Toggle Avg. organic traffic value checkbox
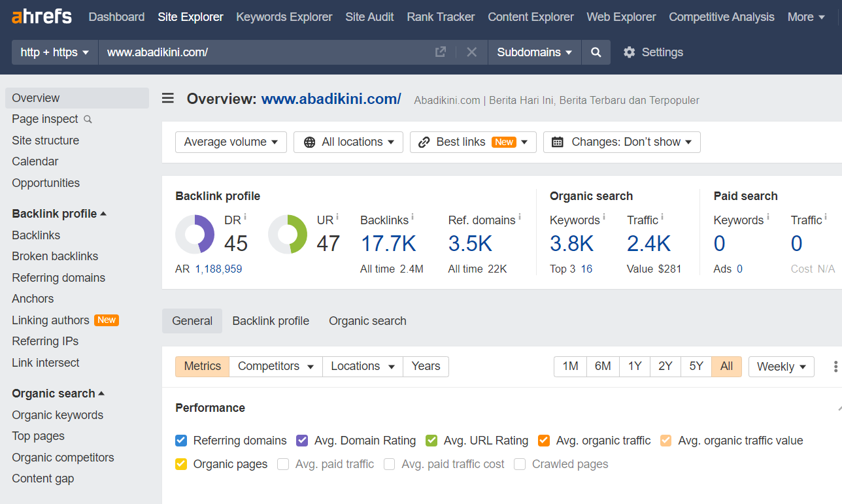Image resolution: width=842 pixels, height=504 pixels. [666, 441]
